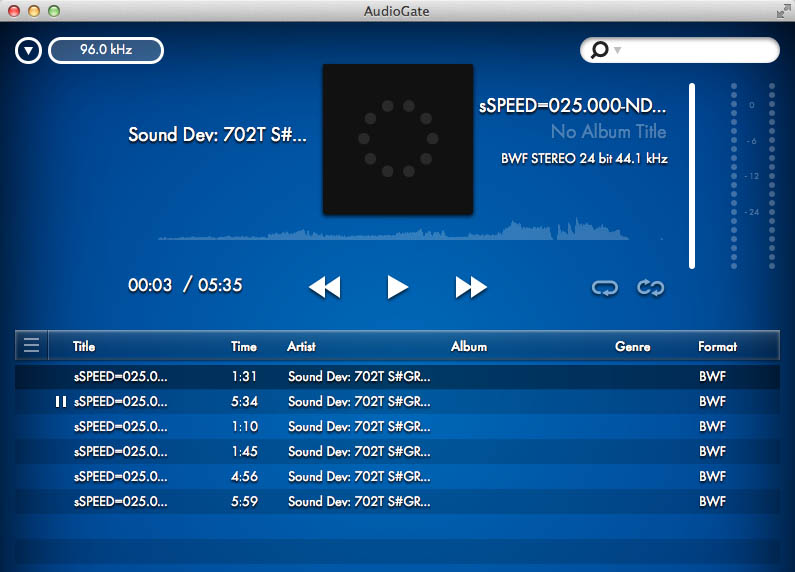Click the waveform to seek playback
Image resolution: width=795 pixels, height=572 pixels.
pos(400,232)
